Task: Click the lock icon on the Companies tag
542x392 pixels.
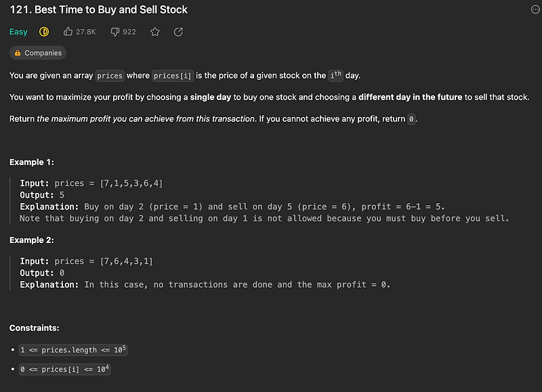Action: coord(18,52)
